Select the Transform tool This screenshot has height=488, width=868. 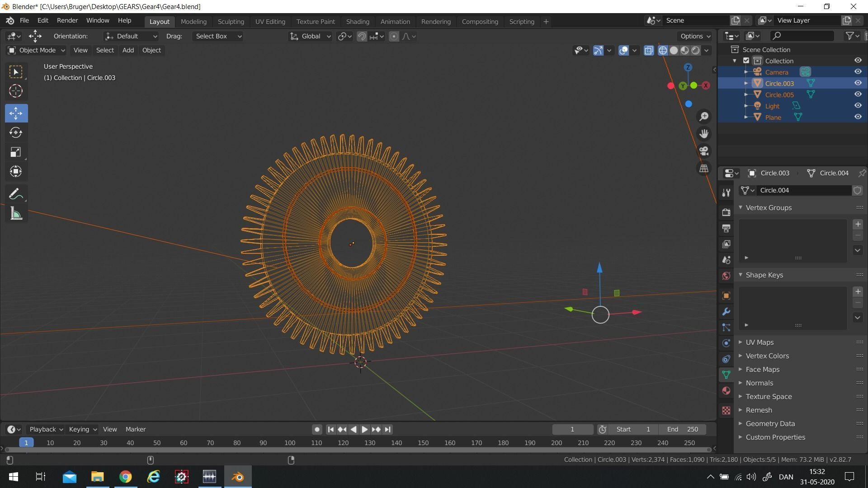point(16,171)
